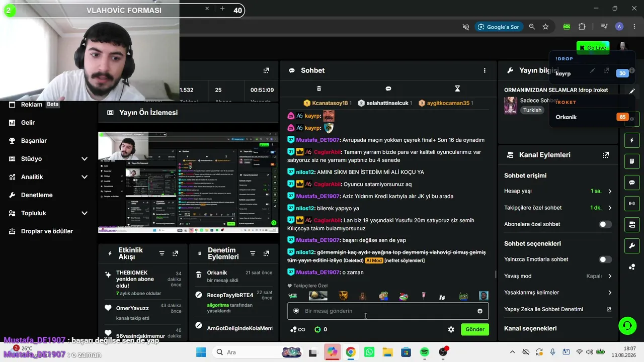
Task: Expand the Topluluk sidebar menu
Action: pyautogui.click(x=85, y=213)
